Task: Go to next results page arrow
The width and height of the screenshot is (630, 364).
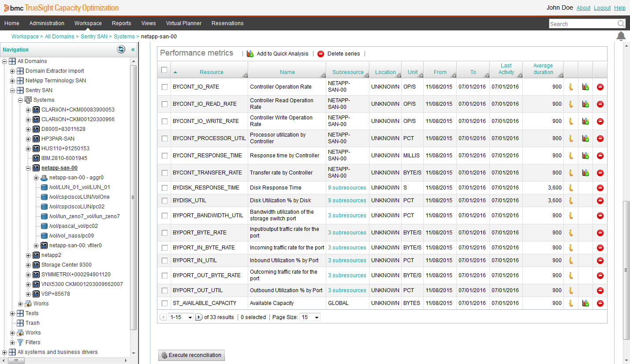Action: (199, 317)
